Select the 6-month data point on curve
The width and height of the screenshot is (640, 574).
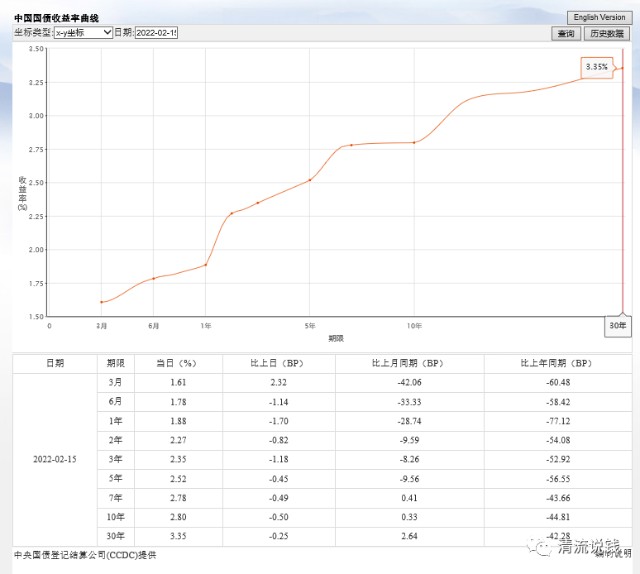[153, 278]
